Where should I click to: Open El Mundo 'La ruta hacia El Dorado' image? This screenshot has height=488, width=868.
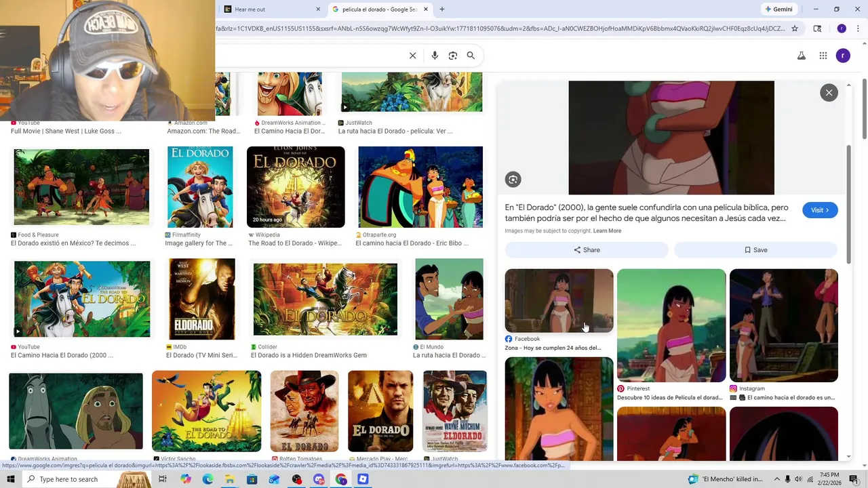449,299
